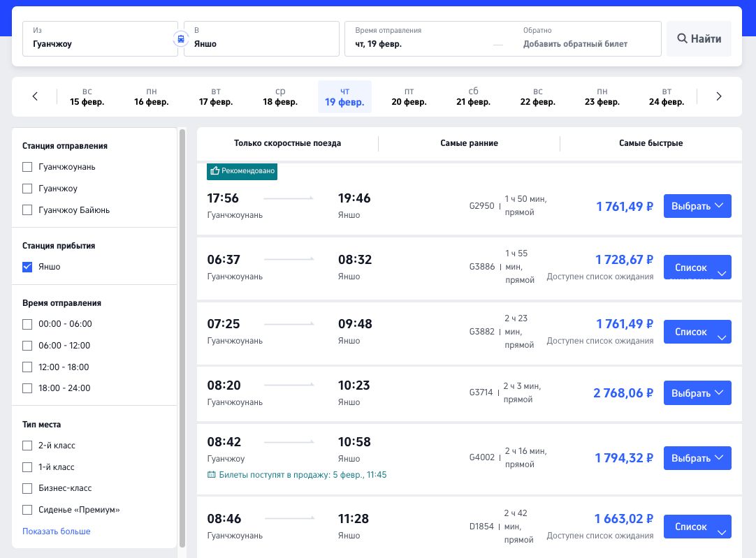Go to previous dates with left arrow

[x=35, y=96]
